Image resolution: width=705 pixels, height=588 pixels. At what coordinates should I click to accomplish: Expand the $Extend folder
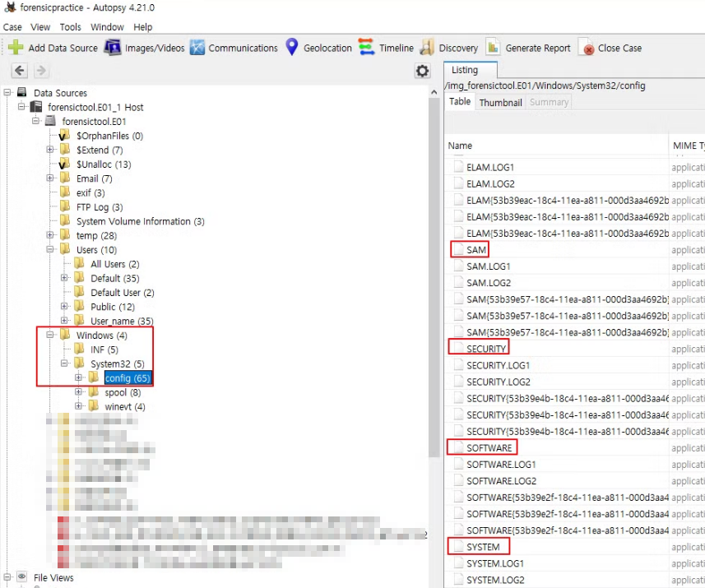coord(50,150)
